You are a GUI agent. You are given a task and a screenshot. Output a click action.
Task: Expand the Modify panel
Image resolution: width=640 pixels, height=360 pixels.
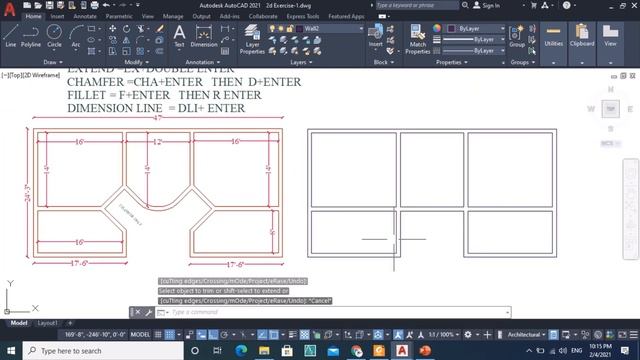pyautogui.click(x=137, y=62)
